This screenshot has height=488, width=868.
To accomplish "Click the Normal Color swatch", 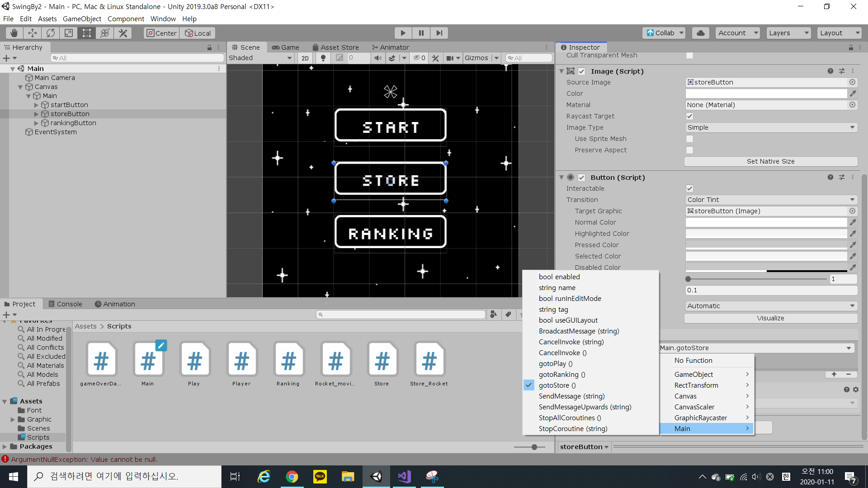I will (x=766, y=222).
